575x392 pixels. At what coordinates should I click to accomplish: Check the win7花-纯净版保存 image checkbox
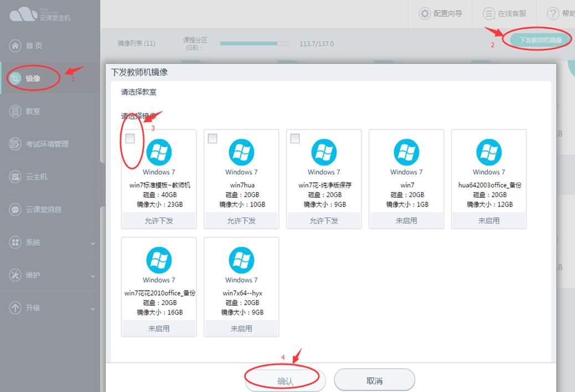click(295, 138)
